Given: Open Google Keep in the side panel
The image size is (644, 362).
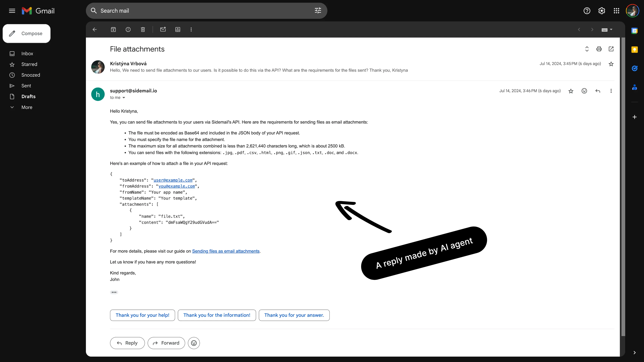Looking at the screenshot, I should click(635, 50).
